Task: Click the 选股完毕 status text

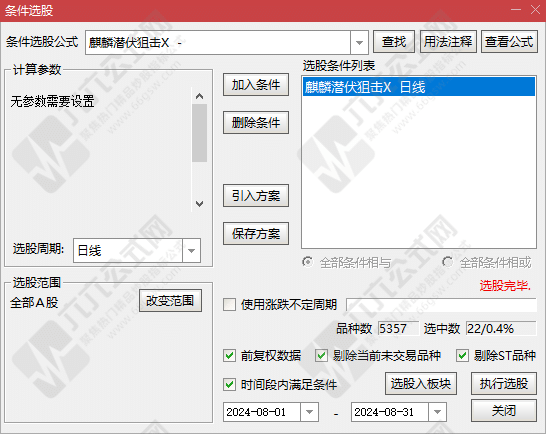Action: click(x=505, y=286)
